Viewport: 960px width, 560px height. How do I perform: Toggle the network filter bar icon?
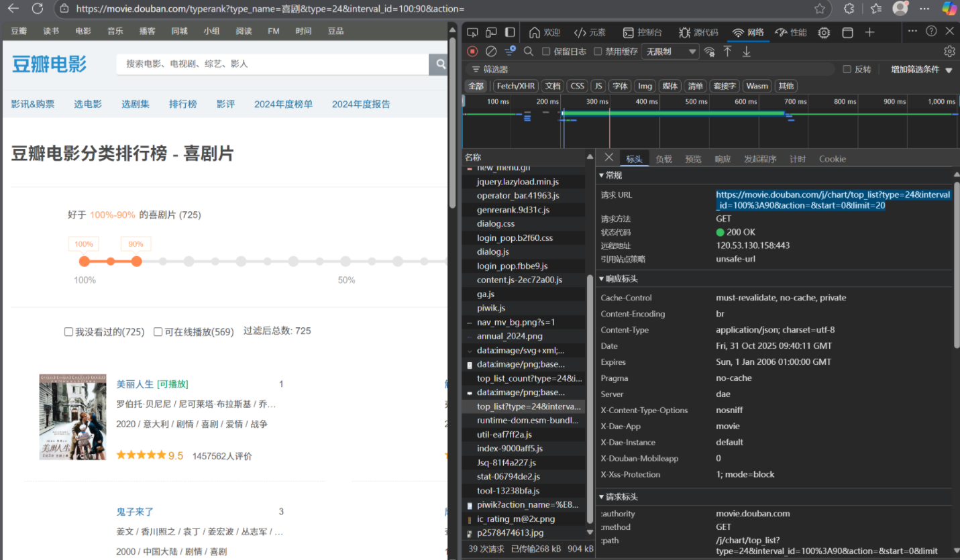510,51
